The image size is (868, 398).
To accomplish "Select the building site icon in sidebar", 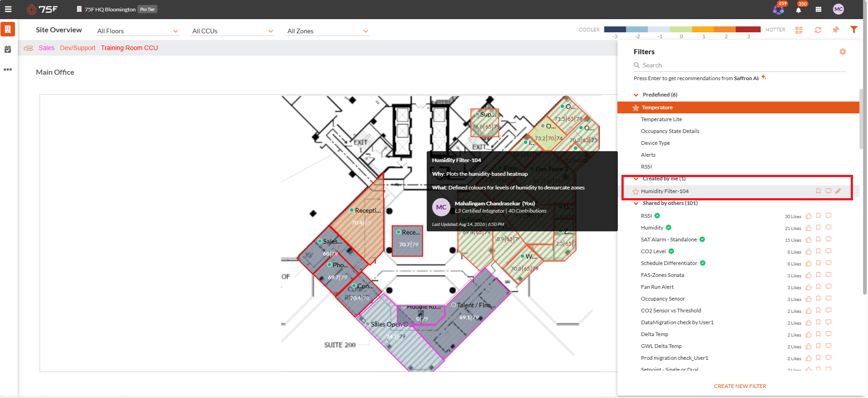I will click(x=8, y=29).
